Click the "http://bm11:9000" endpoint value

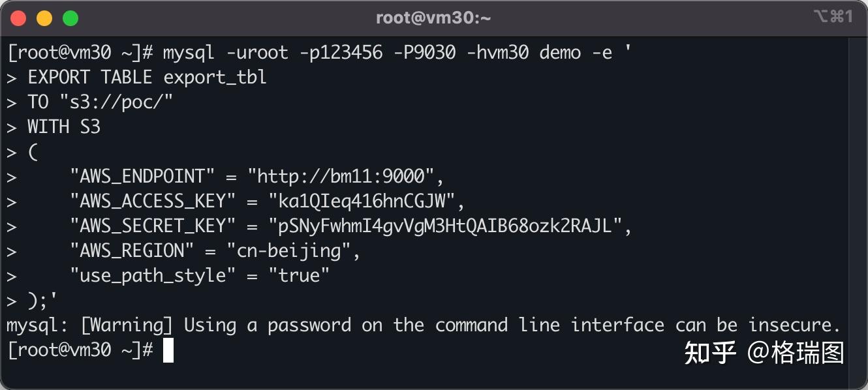(341, 176)
